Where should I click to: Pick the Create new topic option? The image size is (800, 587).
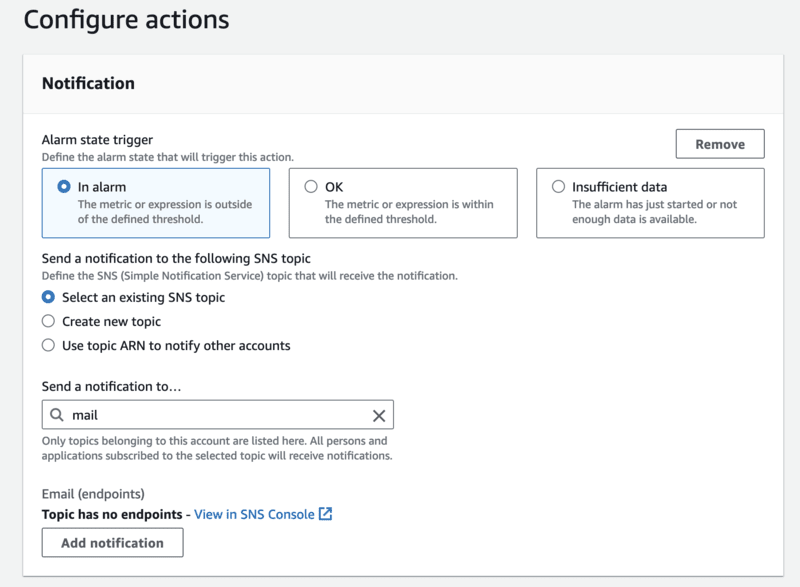[48, 321]
